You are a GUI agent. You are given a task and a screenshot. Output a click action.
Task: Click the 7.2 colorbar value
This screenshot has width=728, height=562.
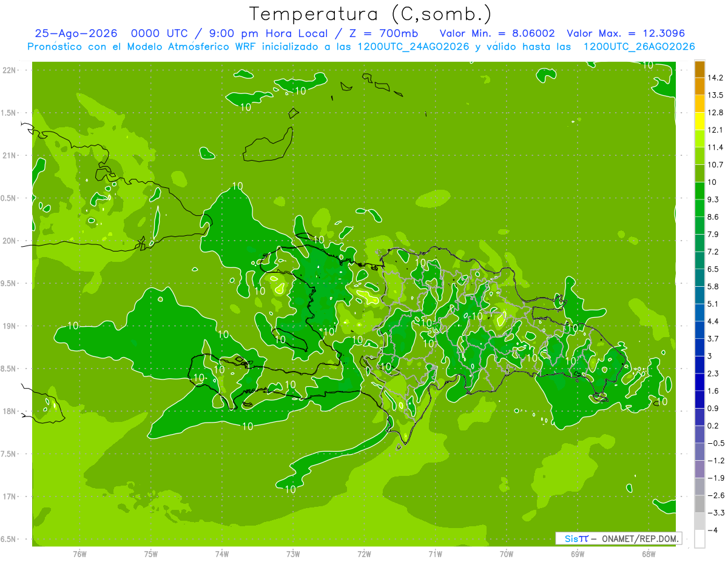pos(713,252)
